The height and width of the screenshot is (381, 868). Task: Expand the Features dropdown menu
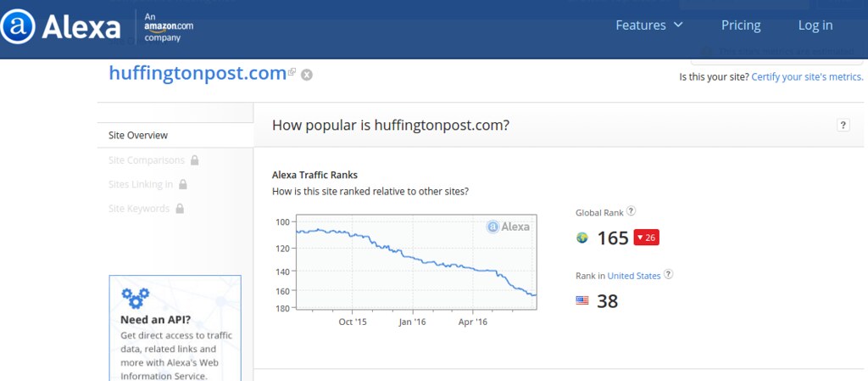coord(649,25)
